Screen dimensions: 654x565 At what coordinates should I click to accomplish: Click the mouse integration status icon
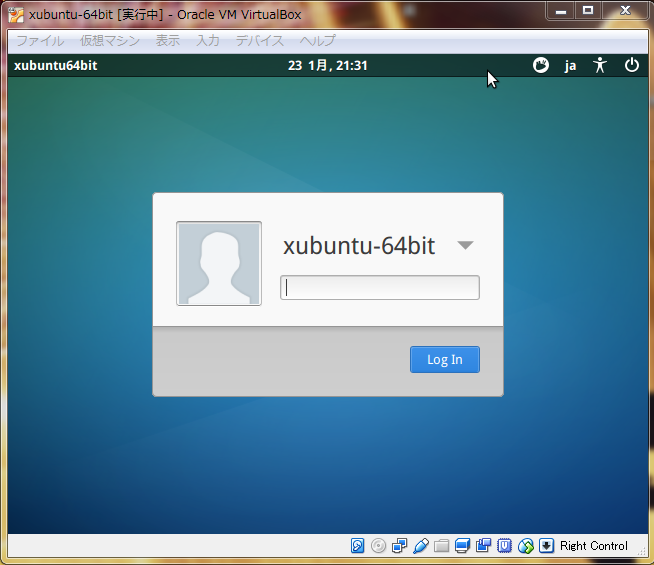tap(526, 545)
